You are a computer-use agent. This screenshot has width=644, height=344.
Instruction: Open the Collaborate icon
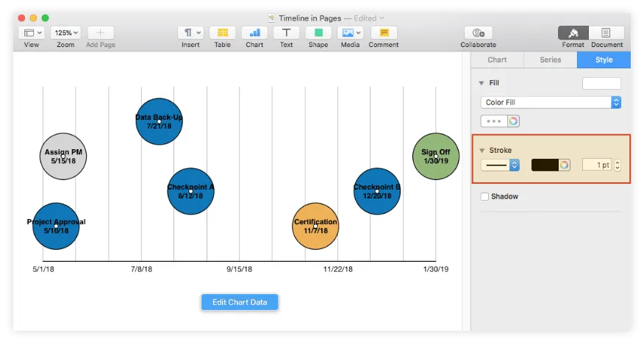click(478, 33)
